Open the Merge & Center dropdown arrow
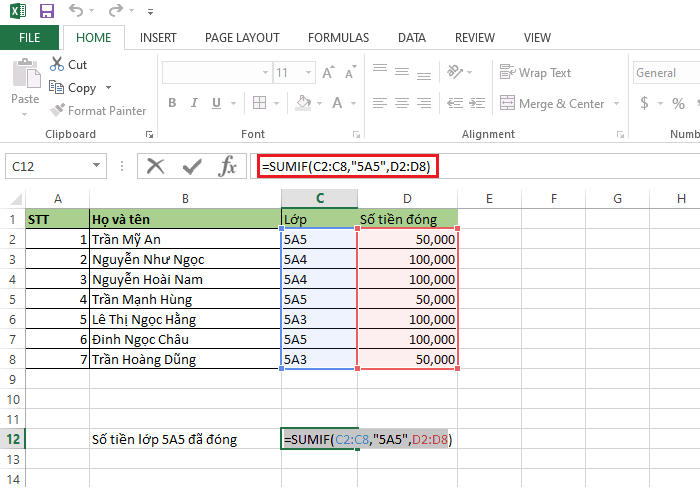The height and width of the screenshot is (489, 700). 617,104
